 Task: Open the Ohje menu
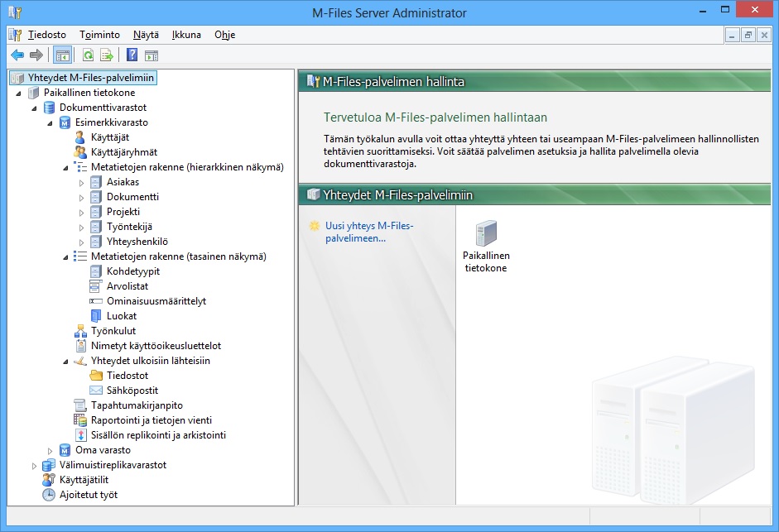[224, 35]
